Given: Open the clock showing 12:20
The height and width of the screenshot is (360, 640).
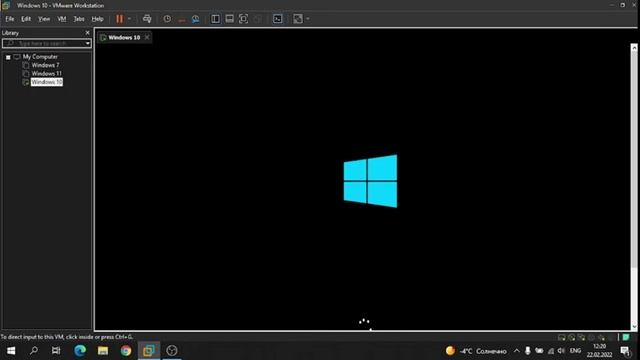Looking at the screenshot, I should 600,351.
